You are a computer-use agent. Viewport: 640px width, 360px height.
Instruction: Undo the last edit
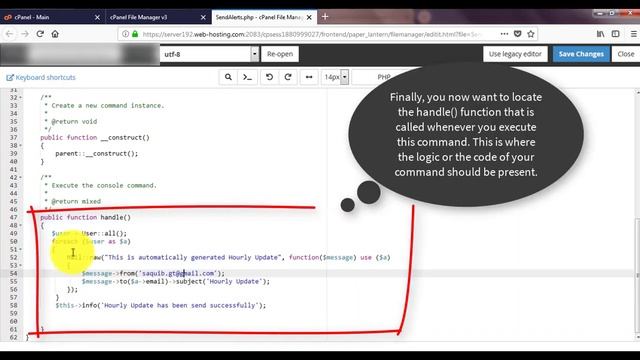(x=269, y=77)
